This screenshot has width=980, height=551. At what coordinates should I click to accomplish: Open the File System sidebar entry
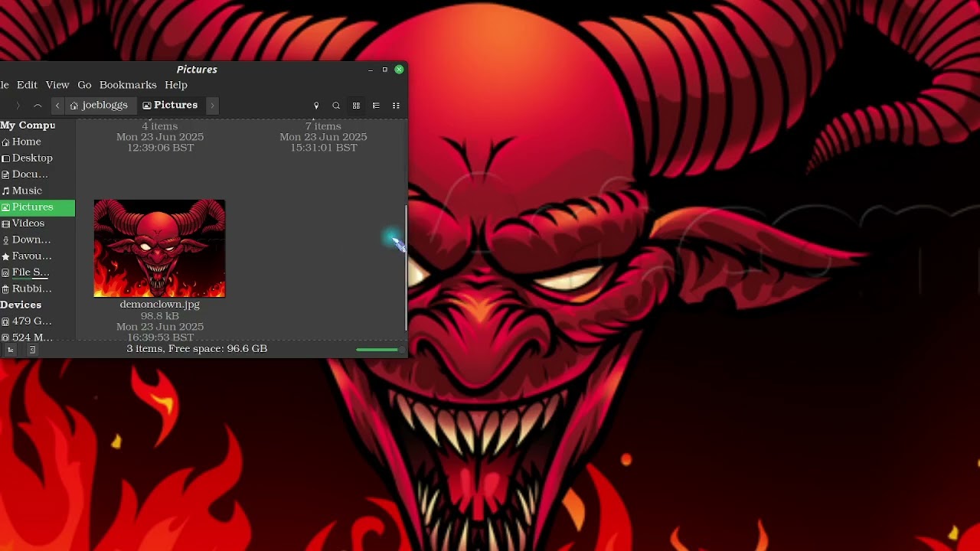(38, 272)
